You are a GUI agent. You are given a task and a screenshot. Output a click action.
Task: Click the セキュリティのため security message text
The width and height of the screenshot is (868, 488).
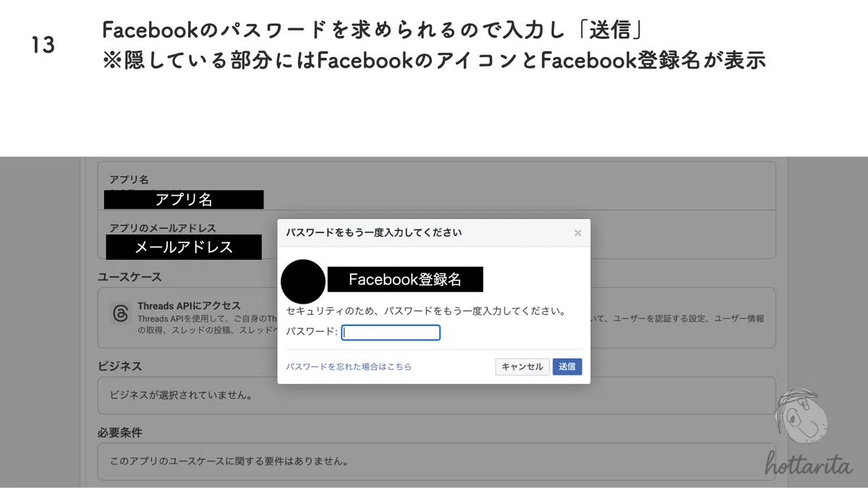[426, 312]
